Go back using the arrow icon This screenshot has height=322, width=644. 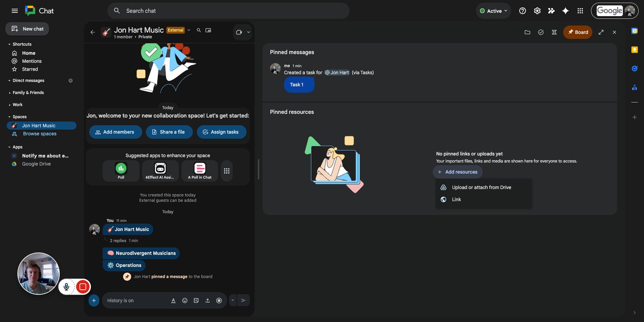click(x=93, y=32)
